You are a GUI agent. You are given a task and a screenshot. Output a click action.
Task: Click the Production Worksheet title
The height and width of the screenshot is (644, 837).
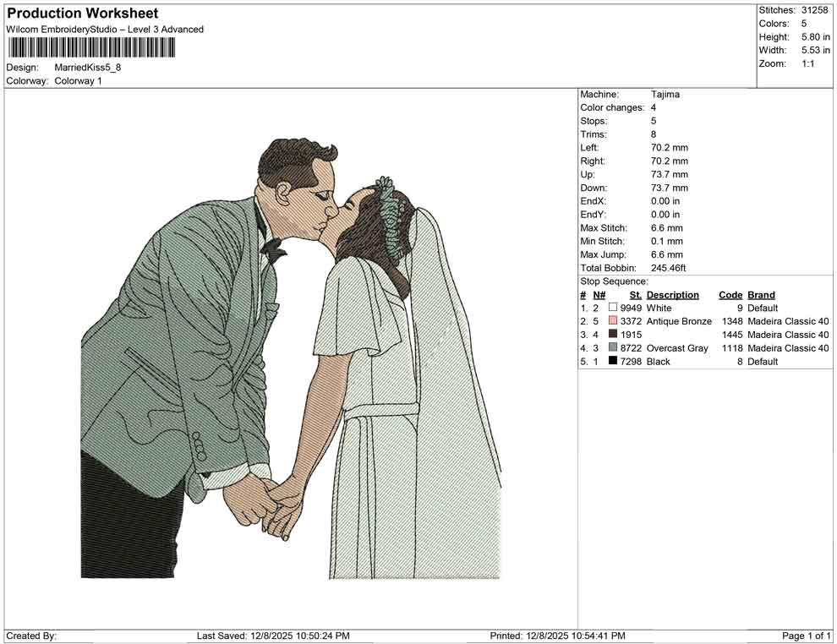[x=82, y=13]
